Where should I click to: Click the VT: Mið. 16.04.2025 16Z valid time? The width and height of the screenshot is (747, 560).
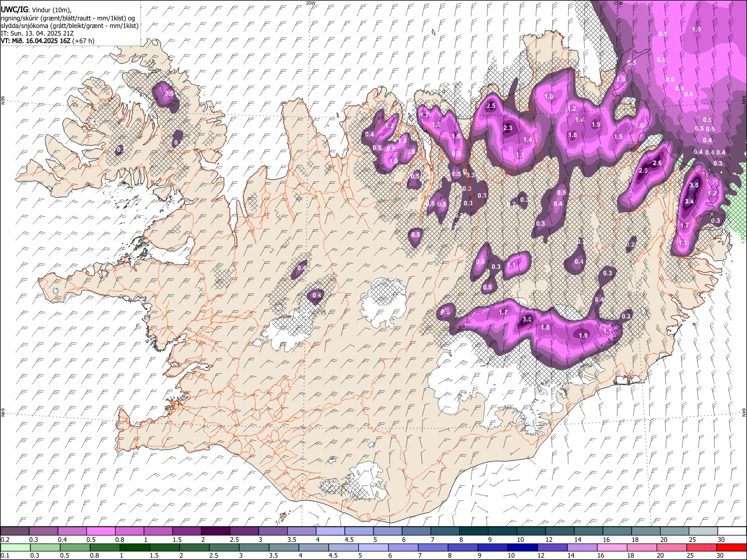[x=47, y=41]
